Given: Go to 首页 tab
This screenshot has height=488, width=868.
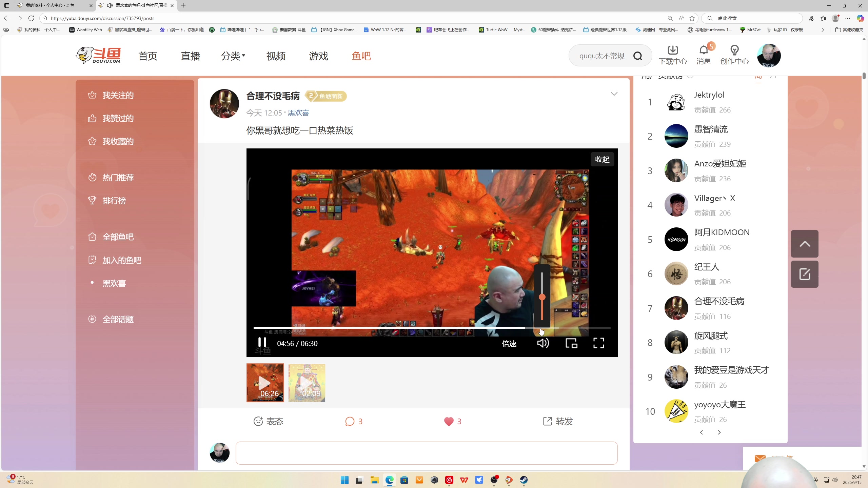Looking at the screenshot, I should [148, 56].
